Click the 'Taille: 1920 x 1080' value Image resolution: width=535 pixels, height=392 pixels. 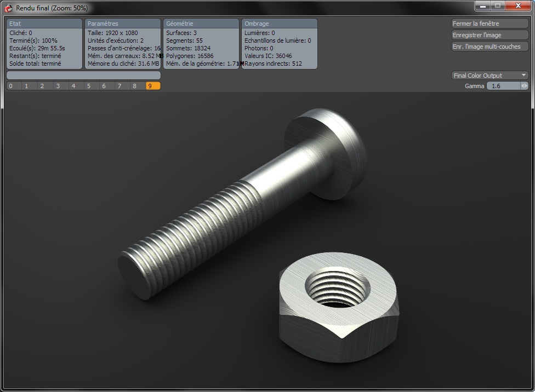(x=112, y=33)
